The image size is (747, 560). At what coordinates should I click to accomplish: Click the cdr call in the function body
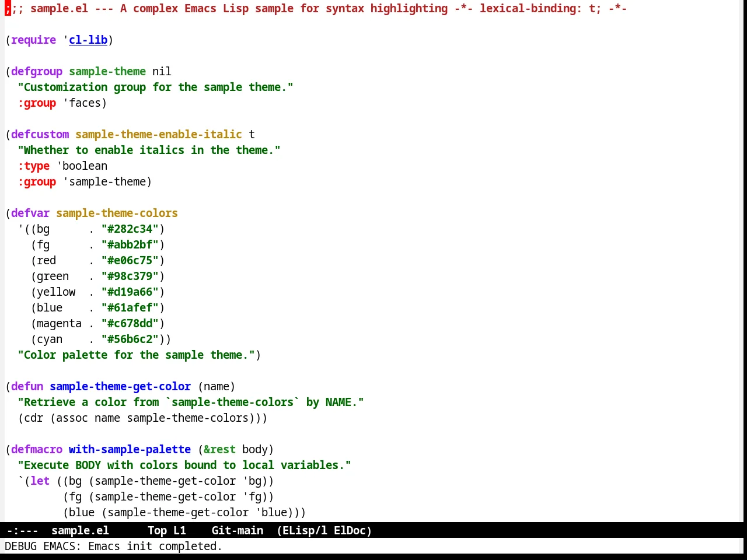pyautogui.click(x=33, y=418)
